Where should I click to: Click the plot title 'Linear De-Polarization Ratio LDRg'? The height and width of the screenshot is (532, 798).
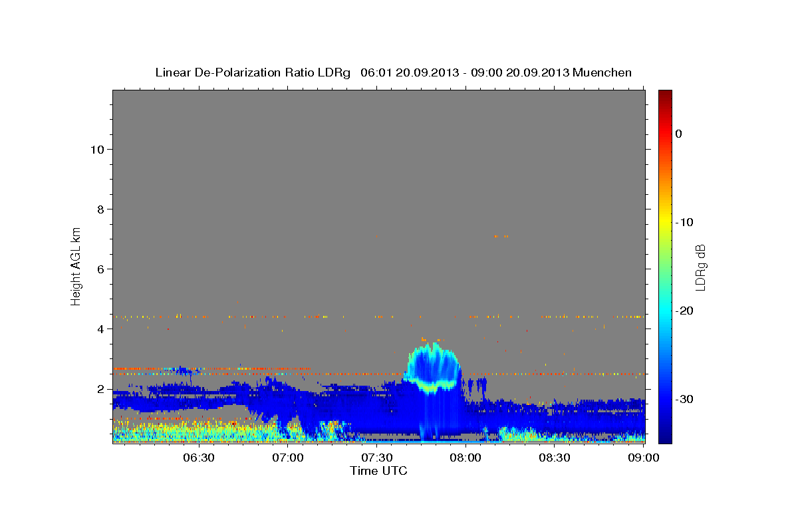click(253, 72)
